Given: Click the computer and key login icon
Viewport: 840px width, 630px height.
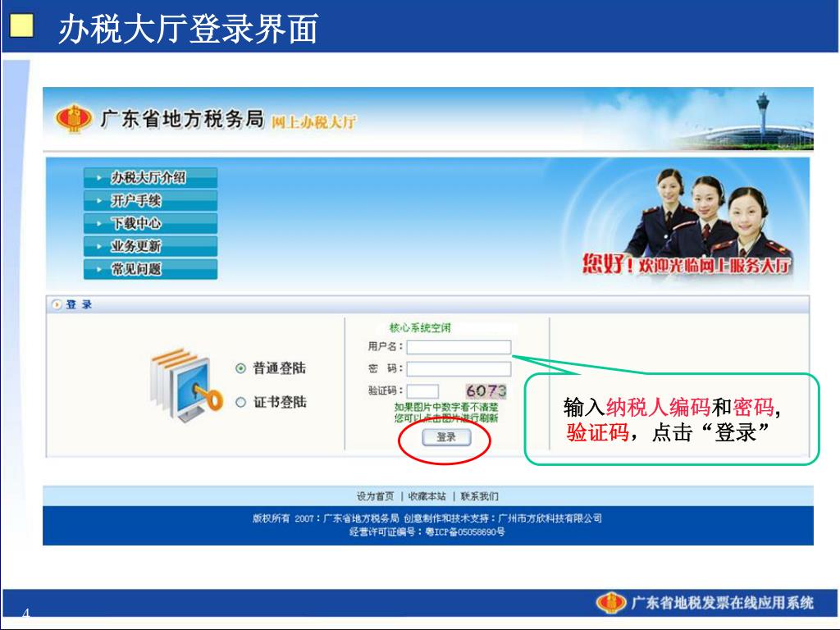Looking at the screenshot, I should click(185, 386).
